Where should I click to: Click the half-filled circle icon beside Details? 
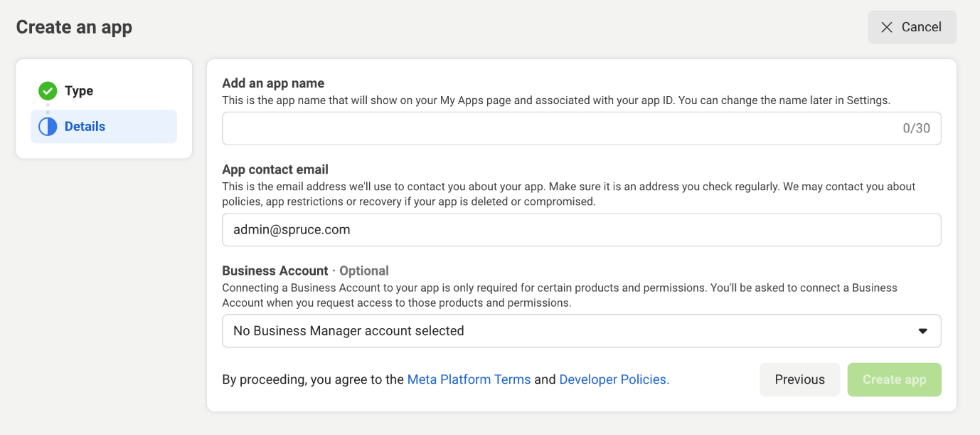(x=48, y=127)
